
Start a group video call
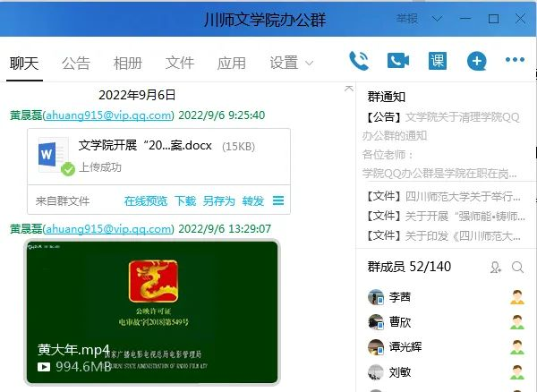(x=397, y=61)
